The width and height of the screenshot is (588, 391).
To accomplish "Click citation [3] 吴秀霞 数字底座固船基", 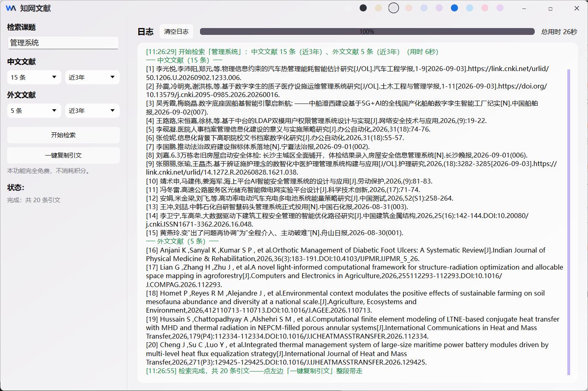I will [x=342, y=108].
